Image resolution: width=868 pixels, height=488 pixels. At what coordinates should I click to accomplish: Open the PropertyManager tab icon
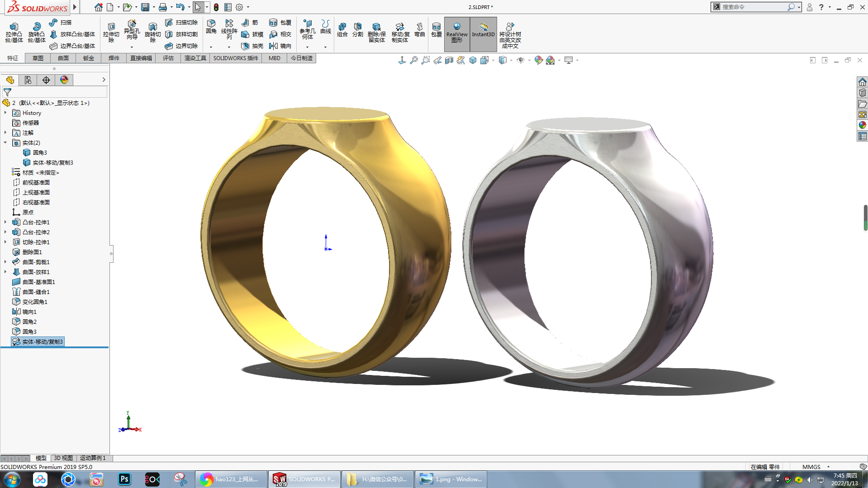(28, 80)
